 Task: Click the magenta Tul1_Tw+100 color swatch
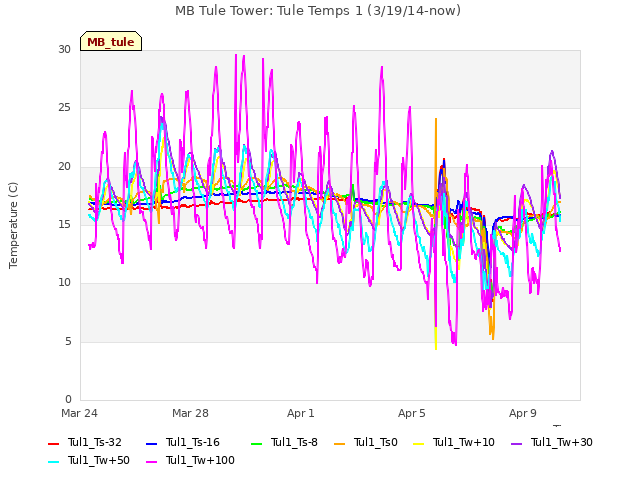tap(151, 461)
